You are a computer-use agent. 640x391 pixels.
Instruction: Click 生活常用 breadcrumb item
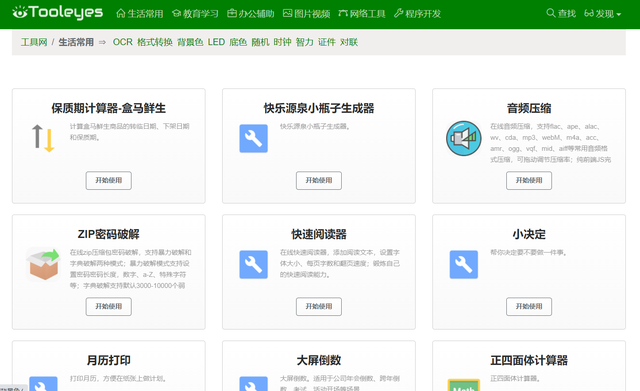pos(76,42)
